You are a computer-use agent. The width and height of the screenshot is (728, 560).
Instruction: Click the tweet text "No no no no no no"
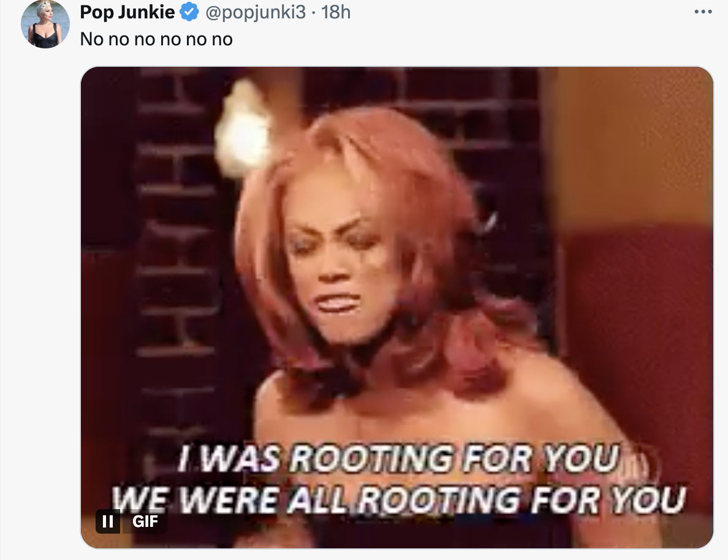click(156, 39)
